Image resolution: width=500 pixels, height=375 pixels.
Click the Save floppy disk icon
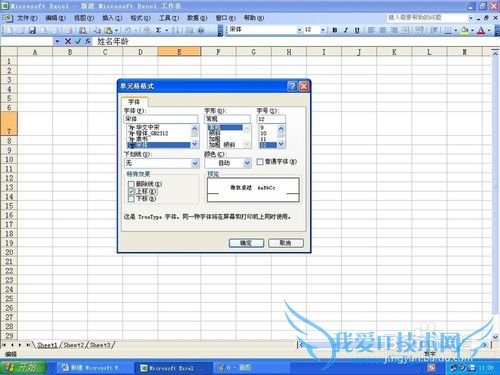(x=32, y=30)
